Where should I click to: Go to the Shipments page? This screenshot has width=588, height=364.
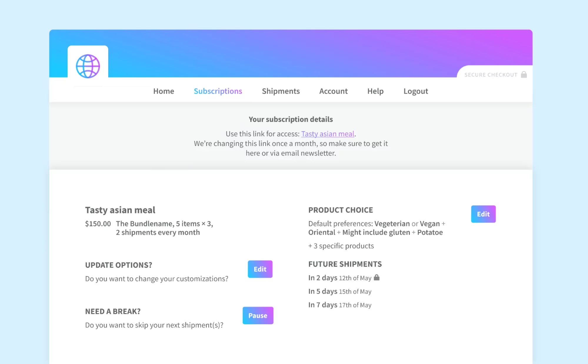coord(281,91)
